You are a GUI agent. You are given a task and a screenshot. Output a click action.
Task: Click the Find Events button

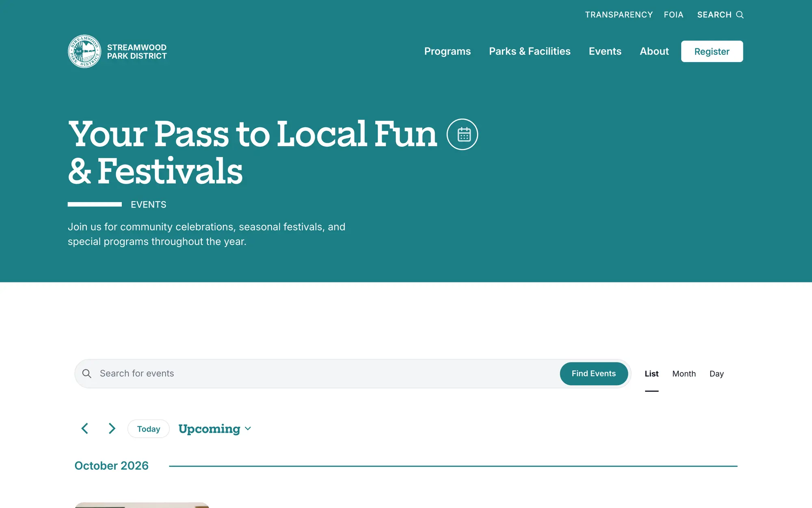(594, 373)
